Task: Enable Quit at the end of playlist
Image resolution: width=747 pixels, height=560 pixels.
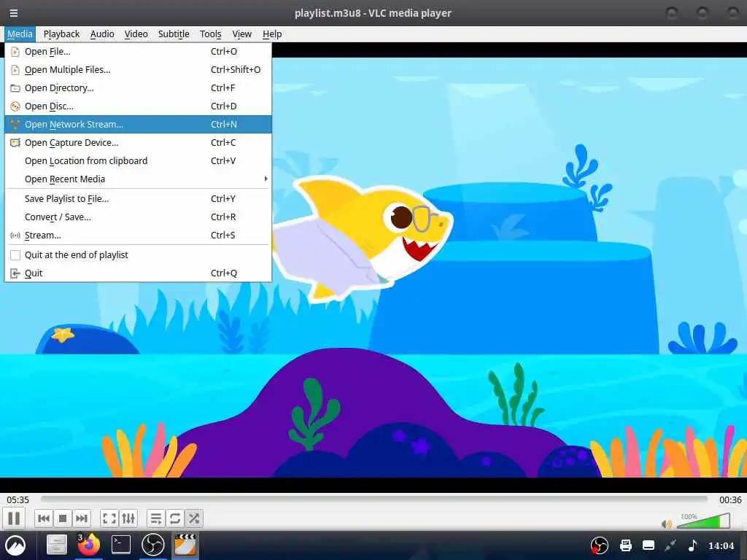Action: [138, 254]
